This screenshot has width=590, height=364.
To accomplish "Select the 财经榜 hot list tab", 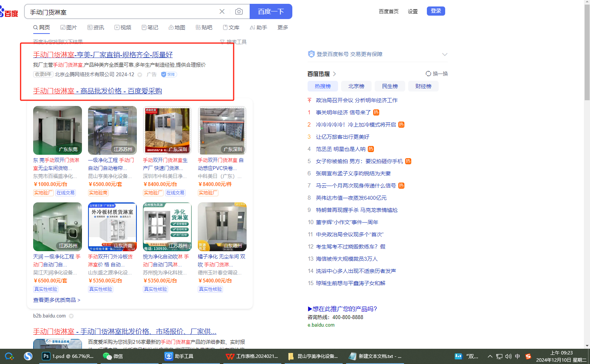I will 423,86.
